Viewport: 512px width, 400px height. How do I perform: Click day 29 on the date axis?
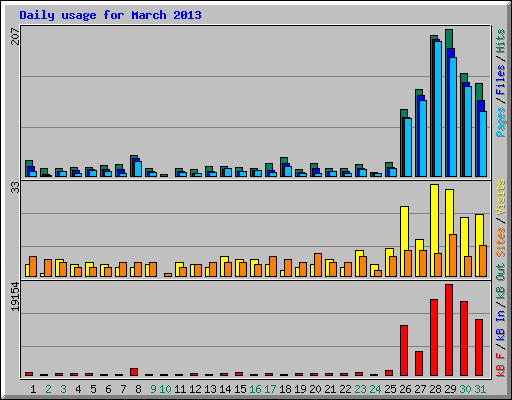450,389
